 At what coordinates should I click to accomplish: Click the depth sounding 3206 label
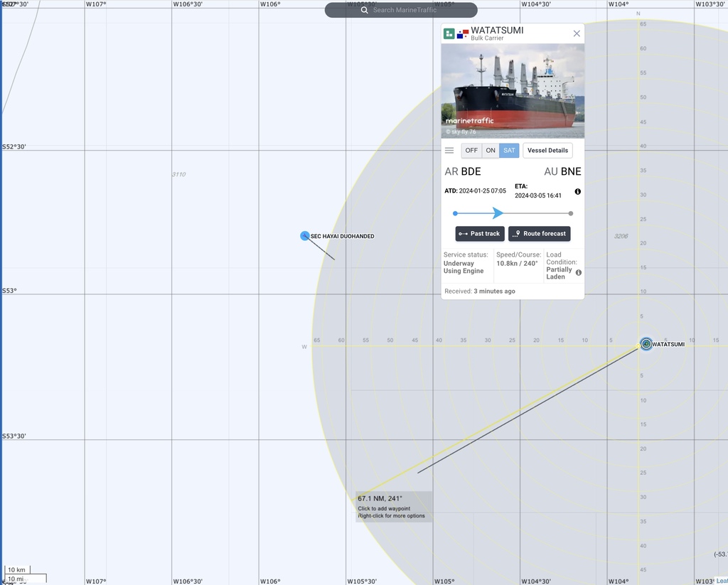click(x=621, y=236)
